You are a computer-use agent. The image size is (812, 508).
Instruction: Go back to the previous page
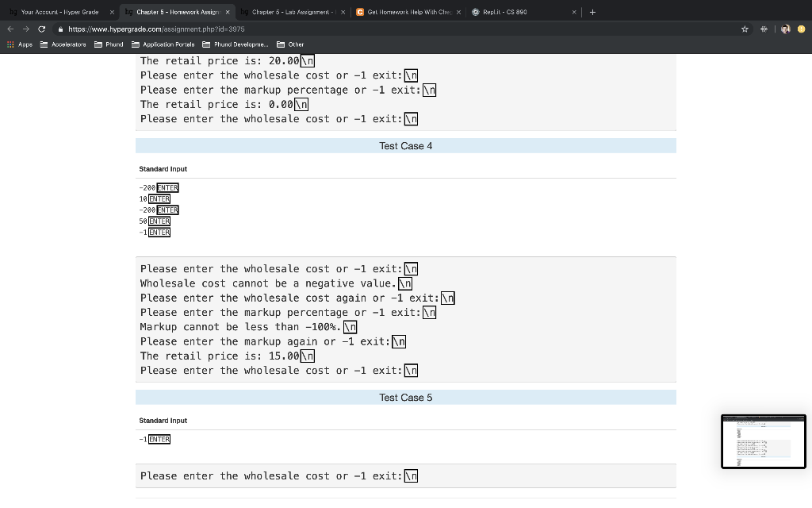tap(10, 28)
